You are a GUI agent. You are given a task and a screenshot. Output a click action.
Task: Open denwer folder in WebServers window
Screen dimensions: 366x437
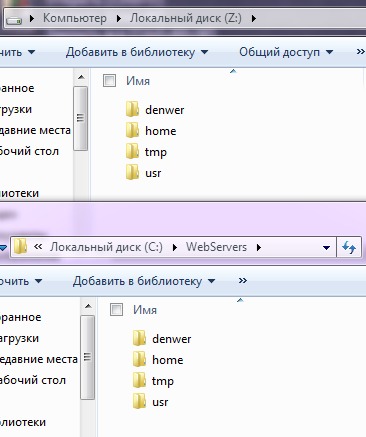click(x=162, y=339)
